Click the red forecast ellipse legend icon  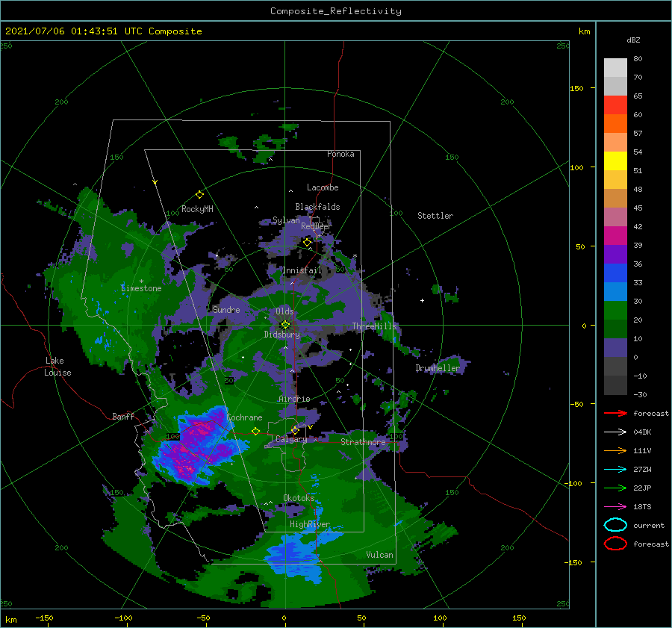615,544
